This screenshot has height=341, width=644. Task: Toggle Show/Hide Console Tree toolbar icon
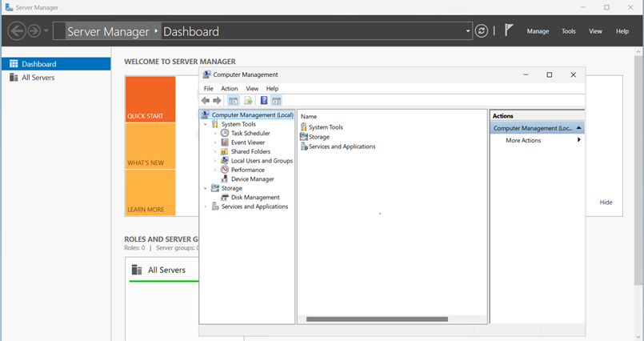234,101
